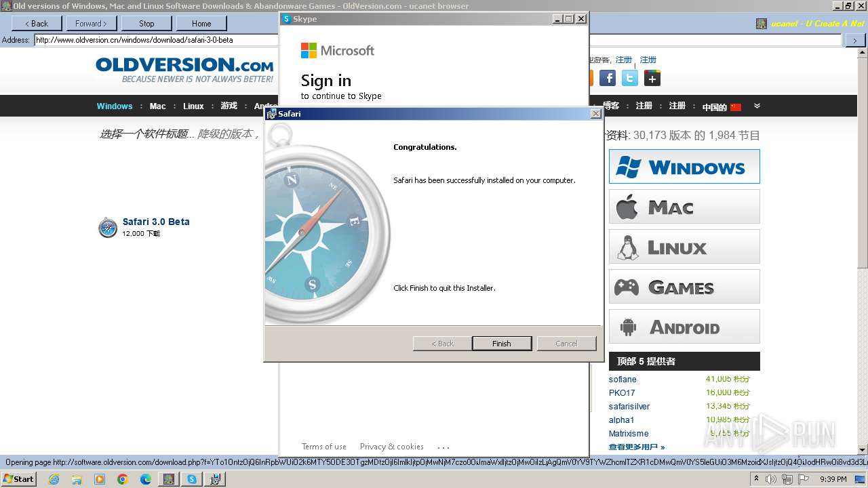The width and height of the screenshot is (868, 488).
Task: Open Privacy & cookies in Skype window
Action: [392, 447]
